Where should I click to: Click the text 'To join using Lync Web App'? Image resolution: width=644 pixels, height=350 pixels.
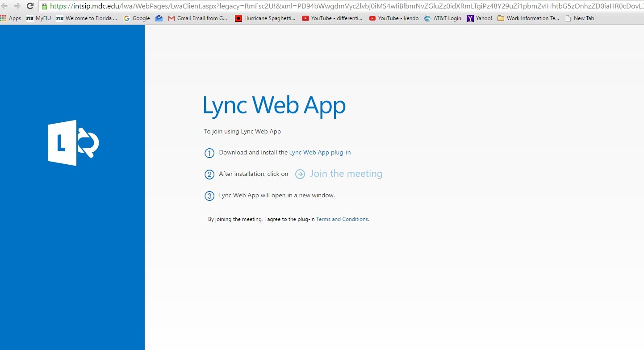[243, 131]
